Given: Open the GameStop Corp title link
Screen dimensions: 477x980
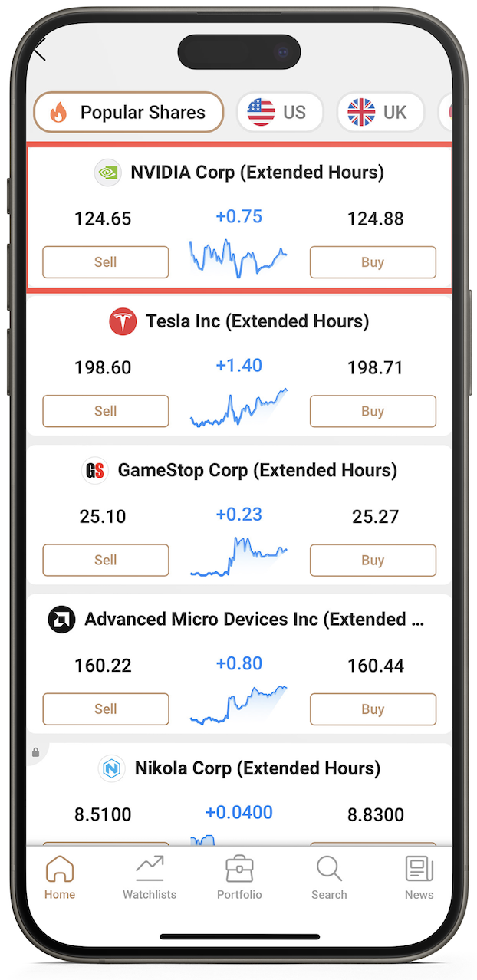Looking at the screenshot, I should [257, 470].
